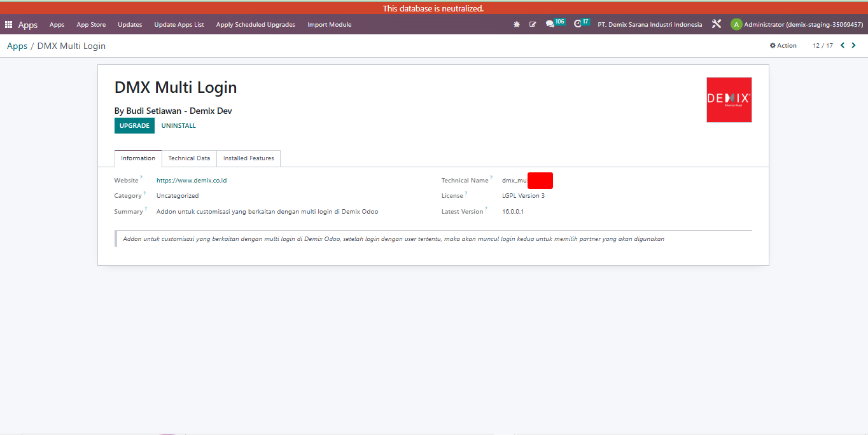Switch to the Technical Data tab
The image size is (868, 435).
pos(189,158)
